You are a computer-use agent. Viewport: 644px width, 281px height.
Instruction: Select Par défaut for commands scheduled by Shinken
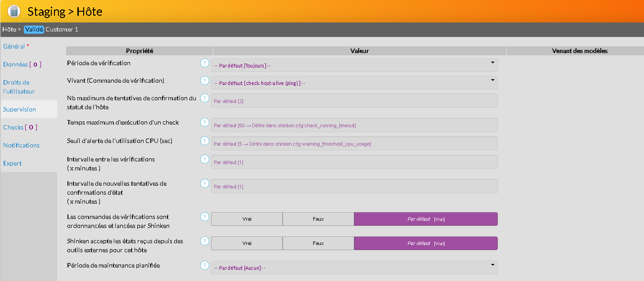[426, 219]
